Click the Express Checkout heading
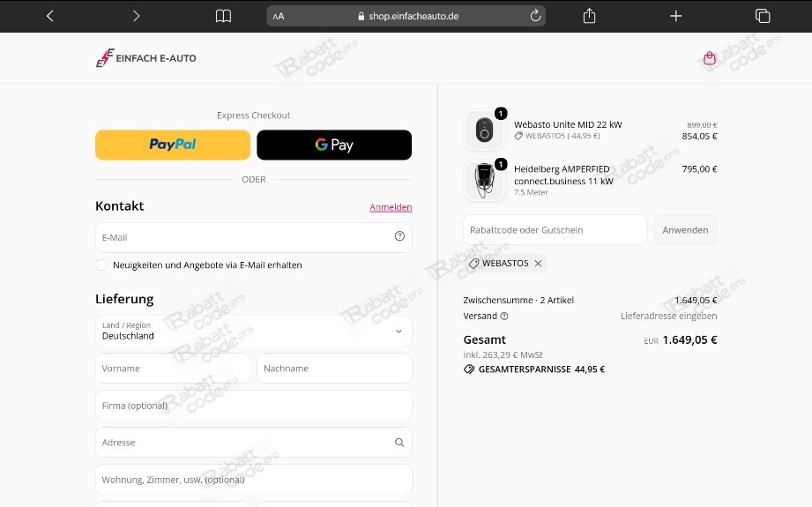 (x=253, y=115)
